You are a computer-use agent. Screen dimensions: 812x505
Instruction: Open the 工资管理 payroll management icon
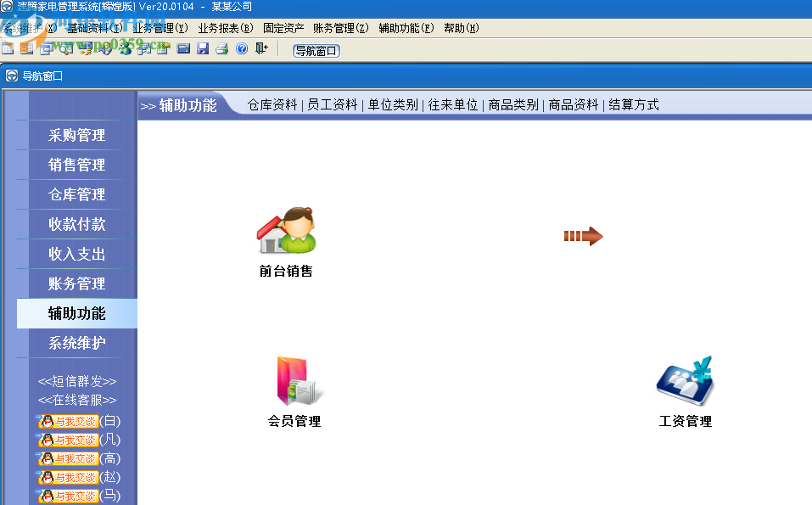(685, 381)
